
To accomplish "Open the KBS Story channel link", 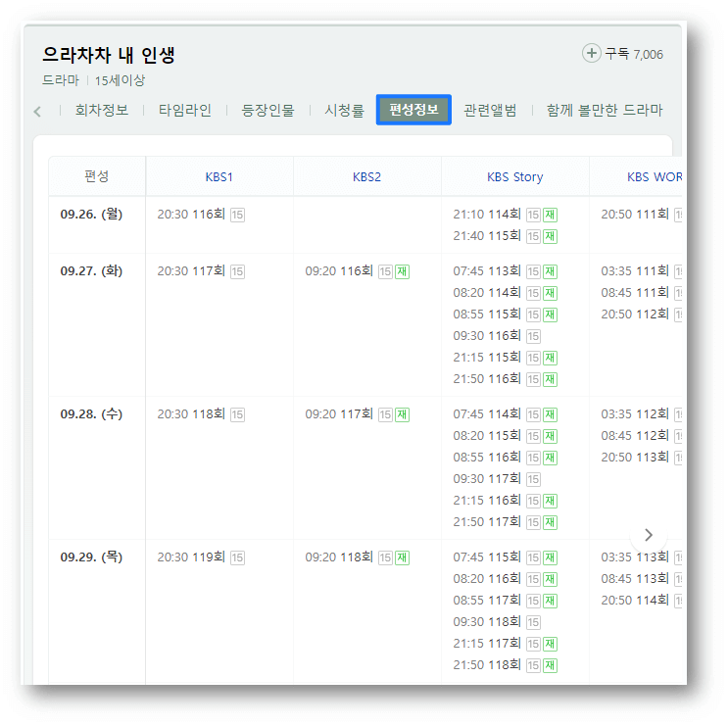I will pyautogui.click(x=515, y=177).
